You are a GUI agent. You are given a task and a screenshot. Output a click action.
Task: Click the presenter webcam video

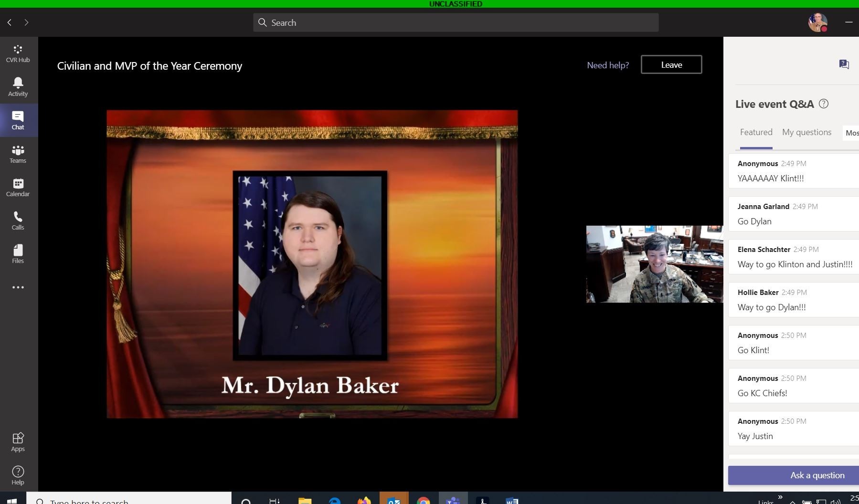(655, 264)
